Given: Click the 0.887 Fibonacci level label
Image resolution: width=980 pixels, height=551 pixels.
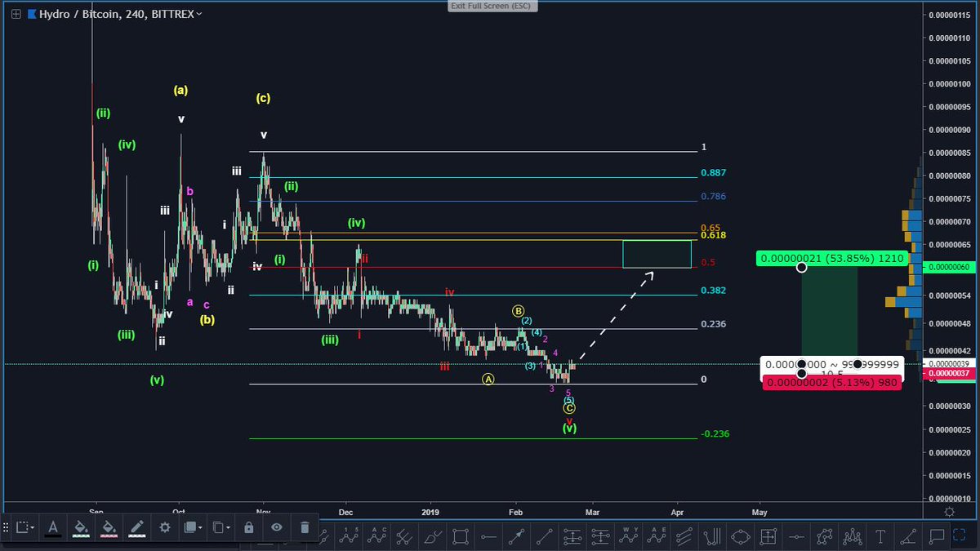Looking at the screenshot, I should [713, 173].
